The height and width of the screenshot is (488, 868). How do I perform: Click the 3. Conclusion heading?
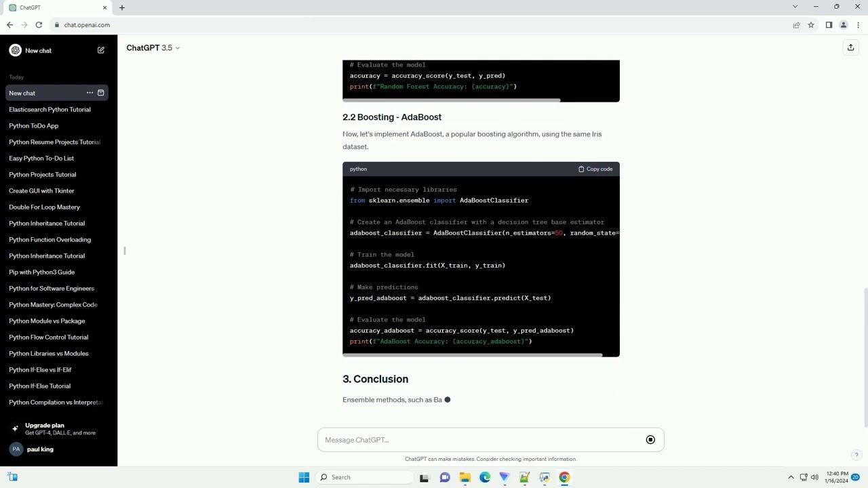(x=375, y=379)
